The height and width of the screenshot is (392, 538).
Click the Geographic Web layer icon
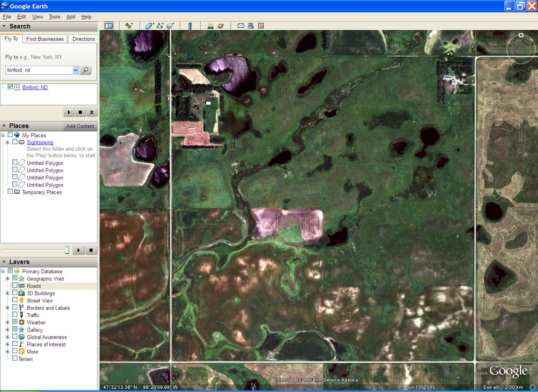(x=22, y=279)
